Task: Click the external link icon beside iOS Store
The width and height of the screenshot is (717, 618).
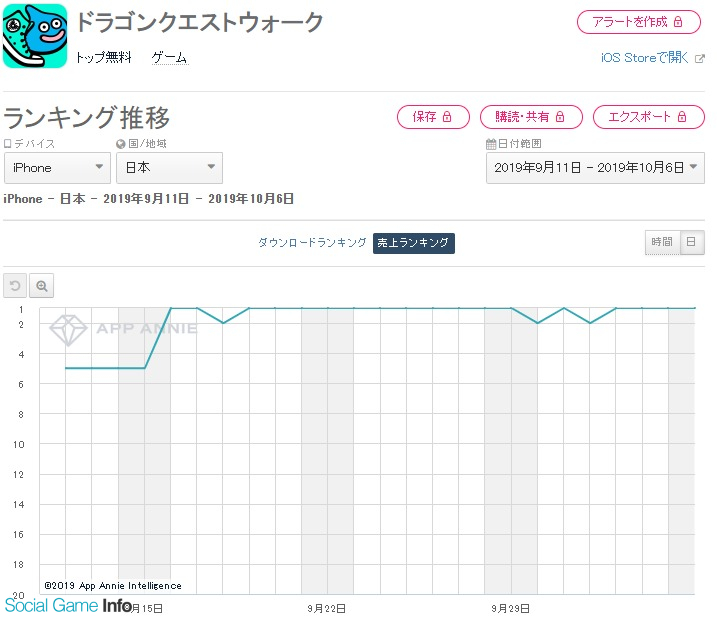Action: (x=699, y=58)
